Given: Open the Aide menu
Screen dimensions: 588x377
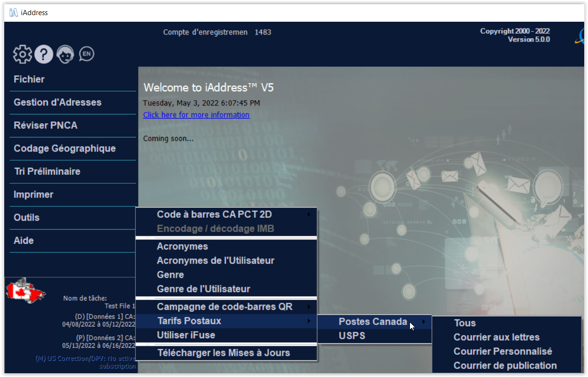Looking at the screenshot, I should point(73,241).
